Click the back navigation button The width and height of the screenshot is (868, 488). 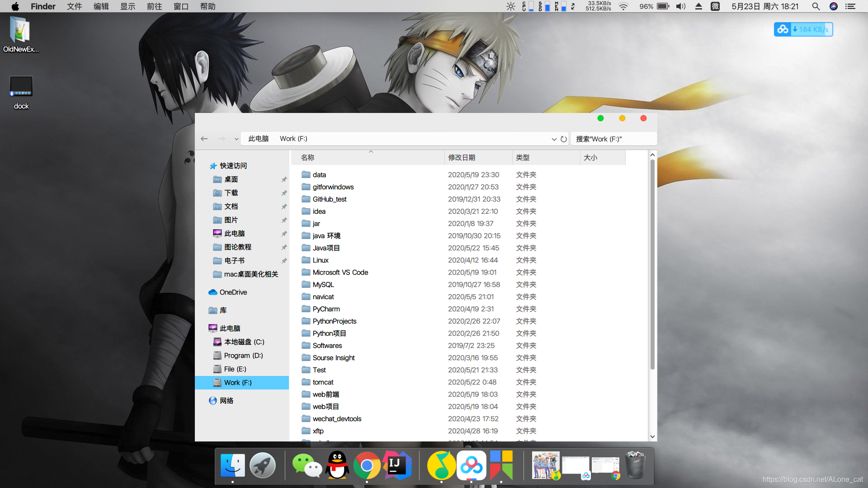204,138
